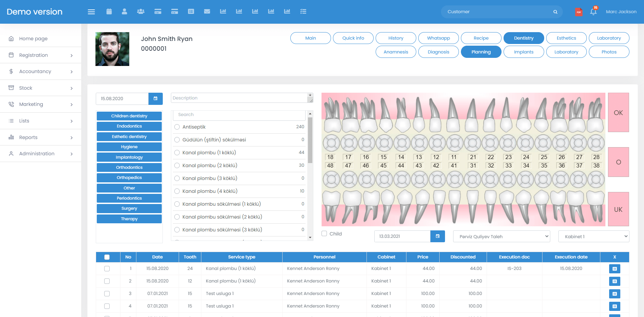The height and width of the screenshot is (317, 644).
Task: Open the Perviz Quliyev Taleh dropdown
Action: (x=502, y=236)
